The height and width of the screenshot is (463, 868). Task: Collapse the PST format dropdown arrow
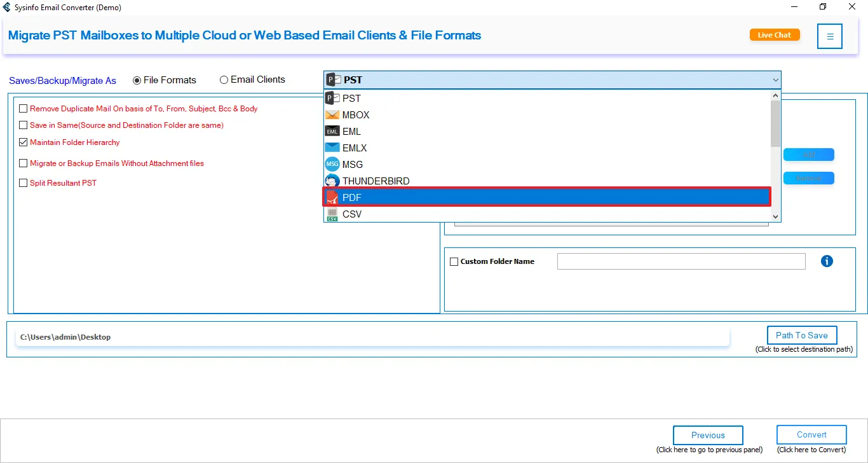click(775, 80)
